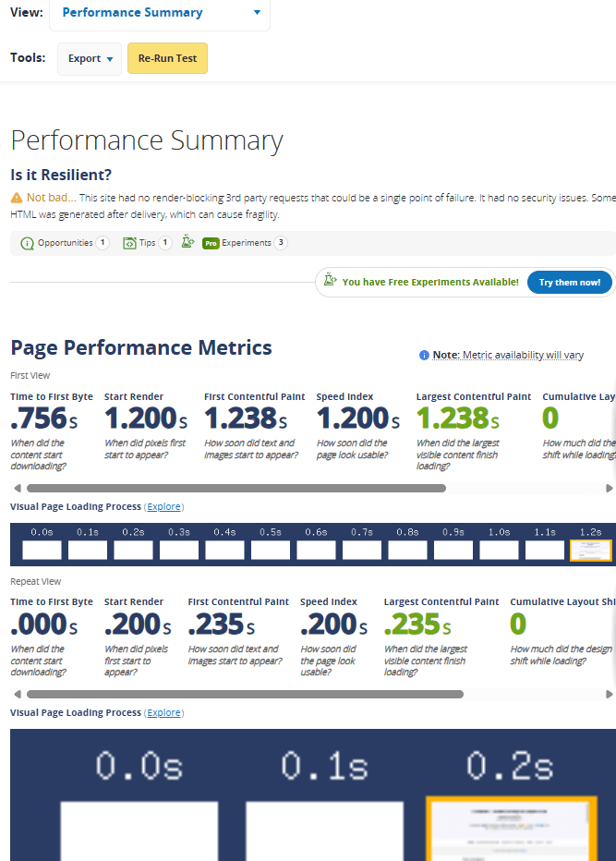Click the green Pro badge
Viewport: 616px width, 861px height.
click(x=211, y=243)
